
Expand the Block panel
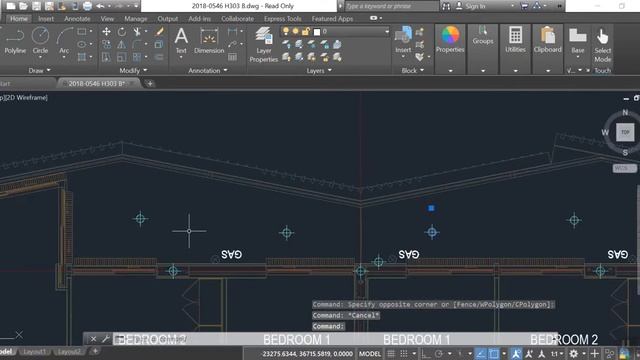(x=412, y=71)
